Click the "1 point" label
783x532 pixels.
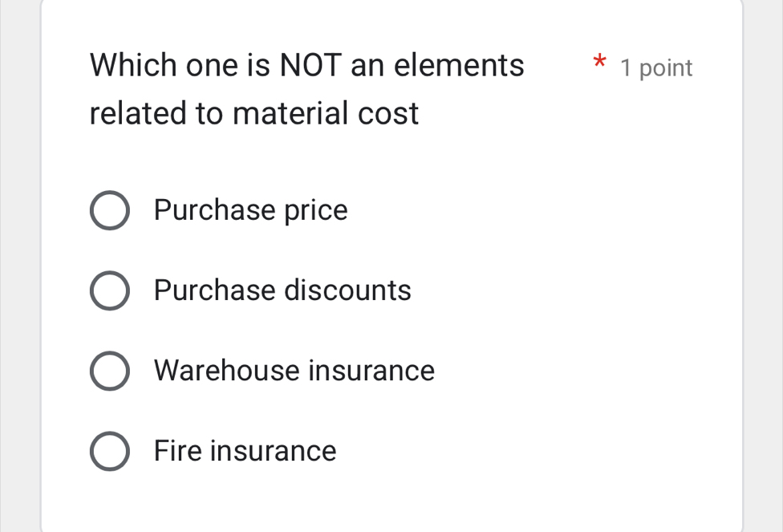[656, 68]
